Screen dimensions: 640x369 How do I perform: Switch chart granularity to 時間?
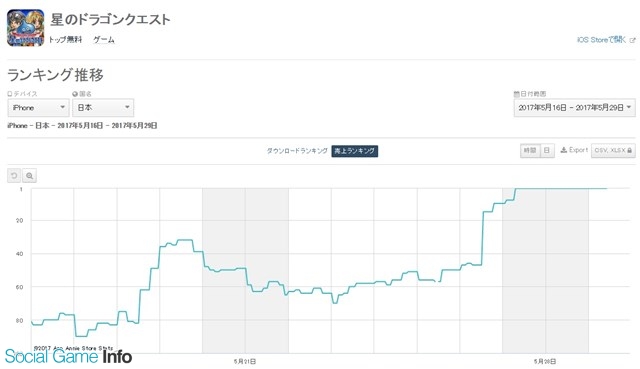point(530,151)
